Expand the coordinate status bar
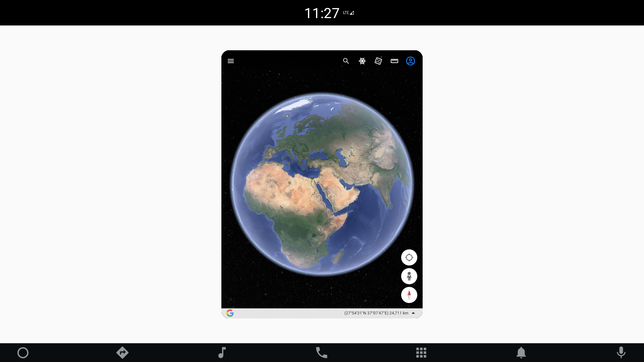This screenshot has height=362, width=644. point(413,313)
